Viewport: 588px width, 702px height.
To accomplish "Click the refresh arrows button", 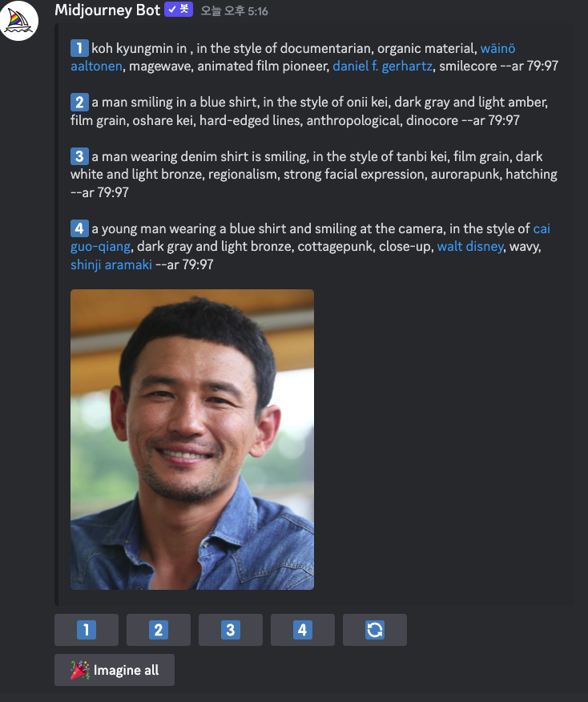I will pyautogui.click(x=375, y=630).
